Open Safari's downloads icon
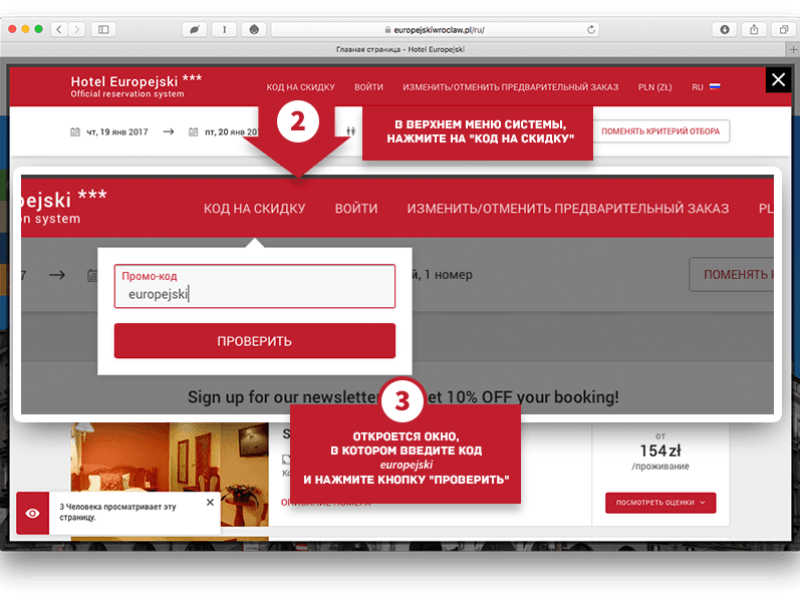Viewport: 800px width, 600px height. click(x=724, y=30)
